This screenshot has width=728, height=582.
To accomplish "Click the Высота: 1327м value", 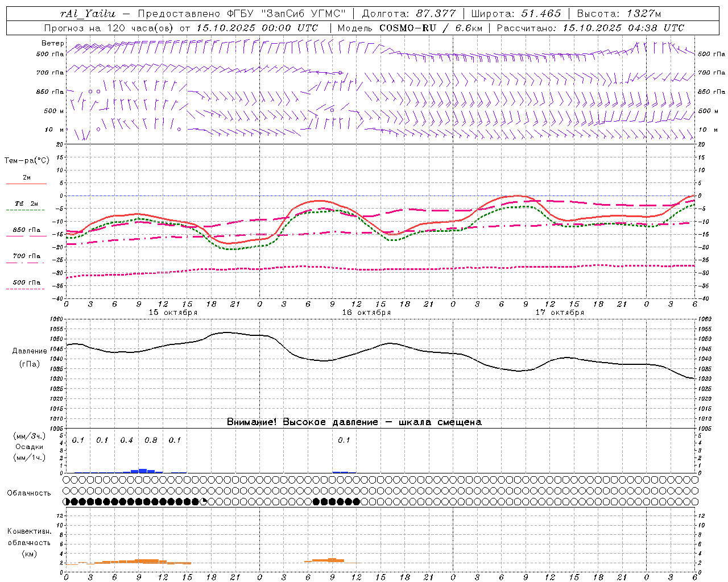I will 619,14.
